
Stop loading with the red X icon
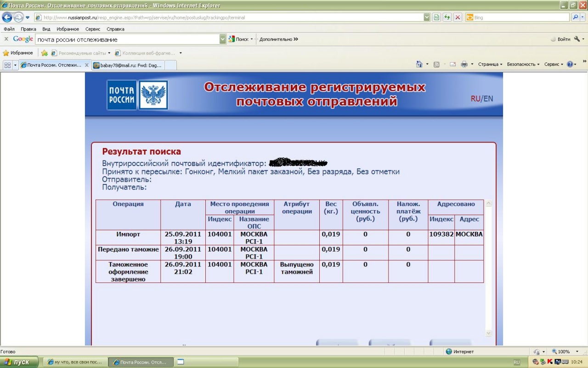(x=458, y=17)
